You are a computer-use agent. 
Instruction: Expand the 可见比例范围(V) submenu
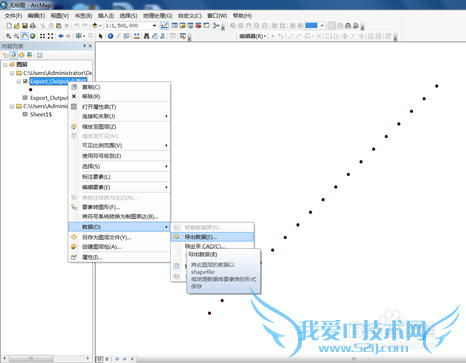tap(119, 146)
